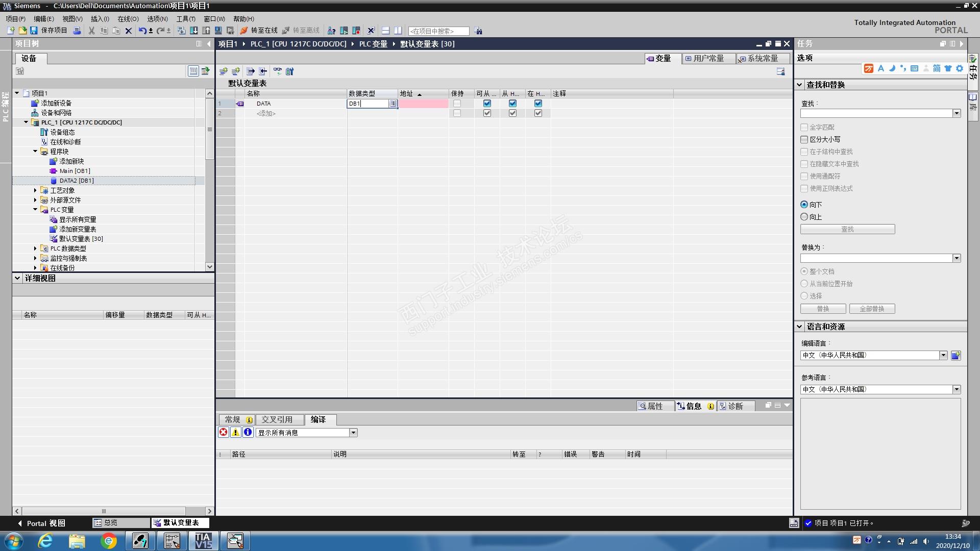Open TIA V15 from Windows taskbar
This screenshot has height=551, width=980.
203,541
